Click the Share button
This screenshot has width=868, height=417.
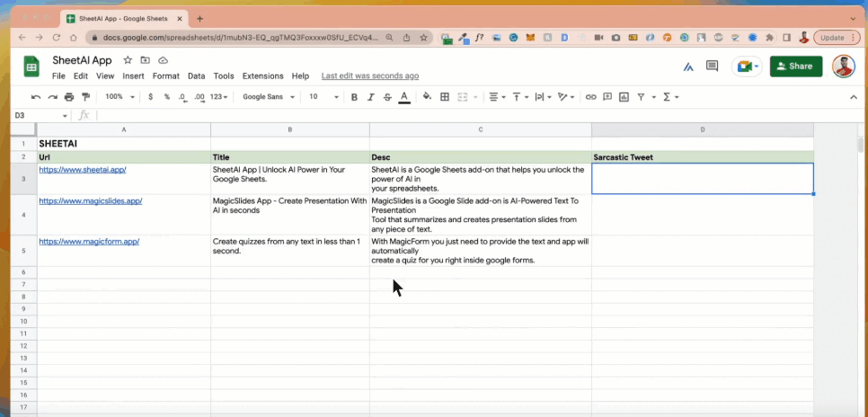click(x=796, y=67)
